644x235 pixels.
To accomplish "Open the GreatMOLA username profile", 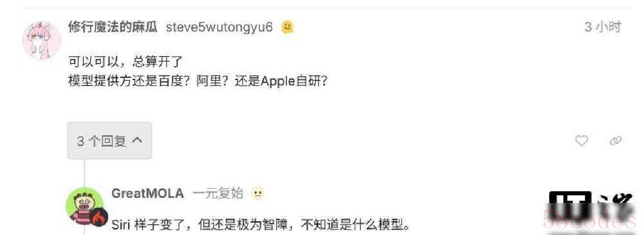I will click(147, 193).
